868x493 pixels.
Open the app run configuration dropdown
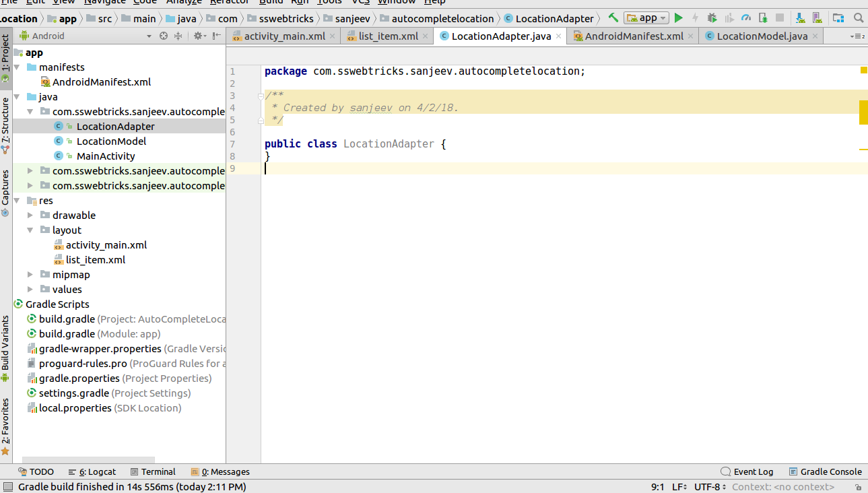[x=646, y=18]
